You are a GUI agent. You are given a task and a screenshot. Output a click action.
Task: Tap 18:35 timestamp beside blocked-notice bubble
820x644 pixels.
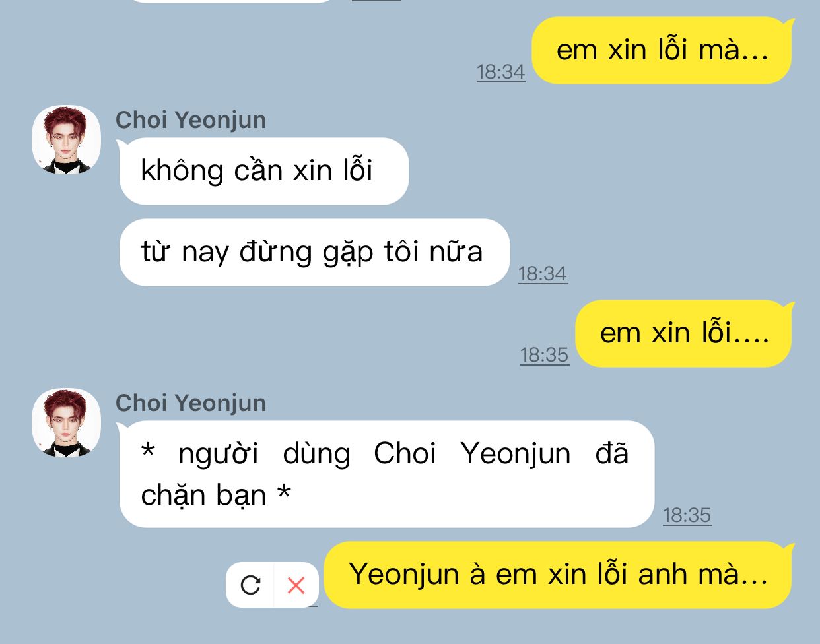tap(687, 515)
